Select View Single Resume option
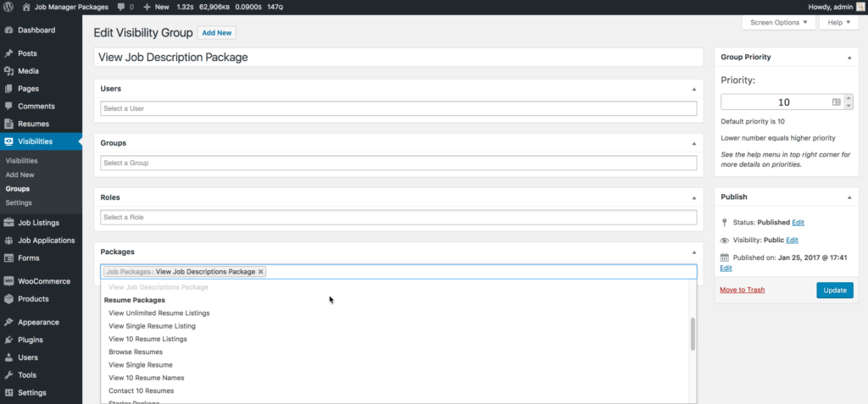 pyautogui.click(x=141, y=365)
